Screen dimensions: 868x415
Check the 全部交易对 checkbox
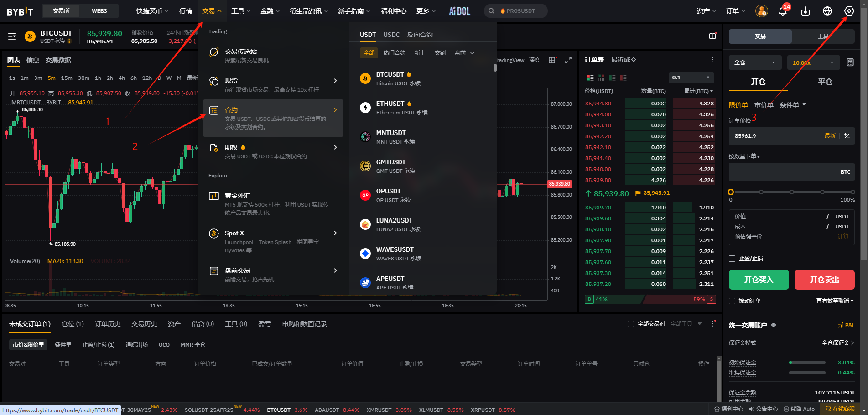631,324
